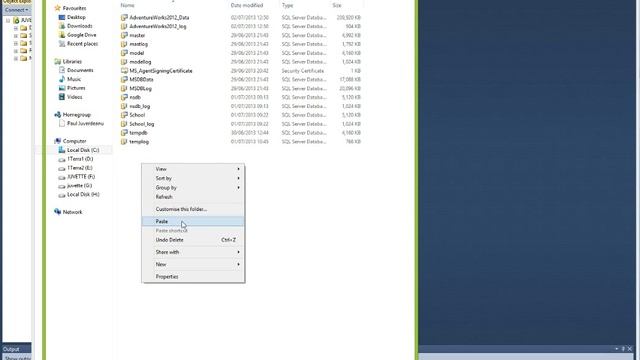The image size is (640, 360).
Task: Toggle auto-hide pin on bottom-right docked panel
Action: (x=623, y=349)
